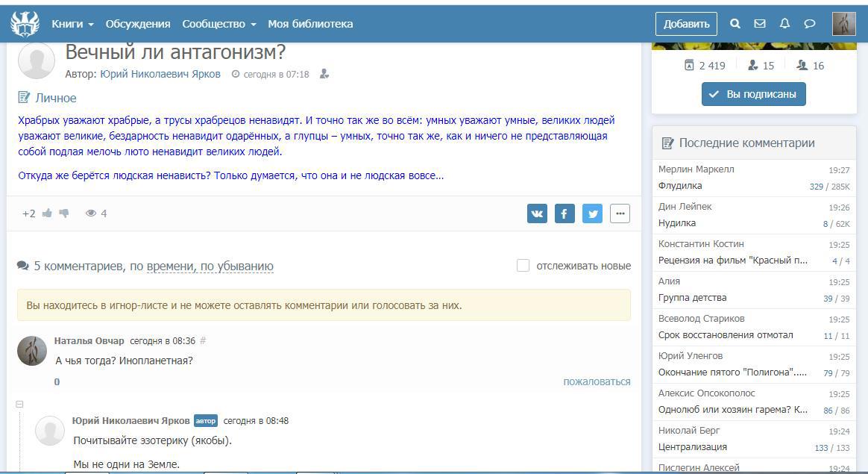868x474 pixels.
Task: Click commenter name Мерлин Маркелл
Action: pyautogui.click(x=696, y=169)
